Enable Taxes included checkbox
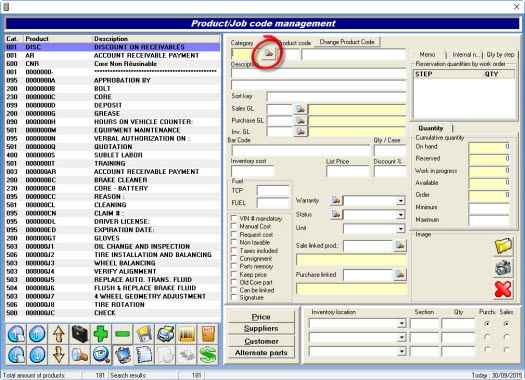Screen dimensions: 525x380 tap(234, 250)
